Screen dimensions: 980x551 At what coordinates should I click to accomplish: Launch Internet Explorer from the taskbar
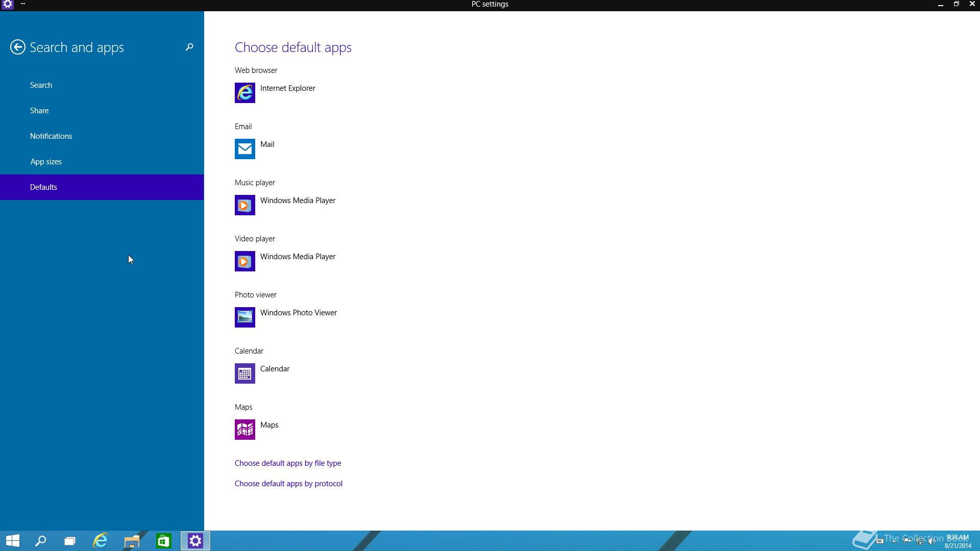point(101,541)
